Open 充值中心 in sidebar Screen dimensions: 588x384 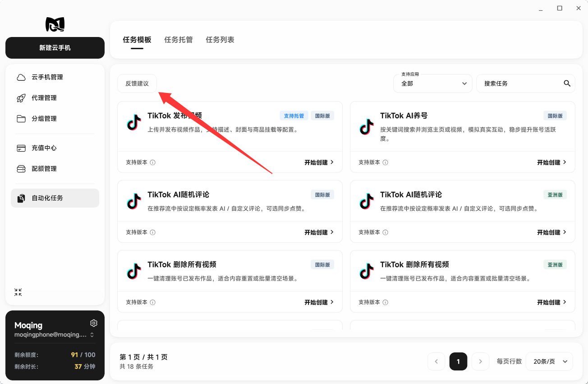click(55, 148)
